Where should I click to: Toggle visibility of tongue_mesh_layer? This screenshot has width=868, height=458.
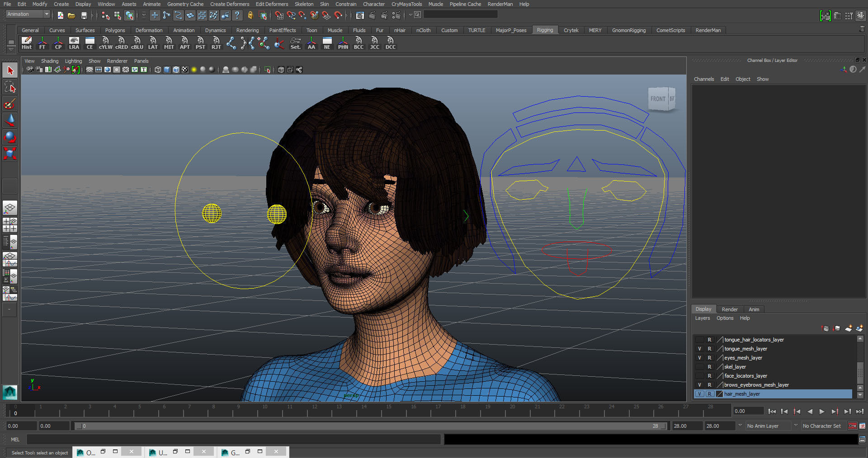click(699, 349)
